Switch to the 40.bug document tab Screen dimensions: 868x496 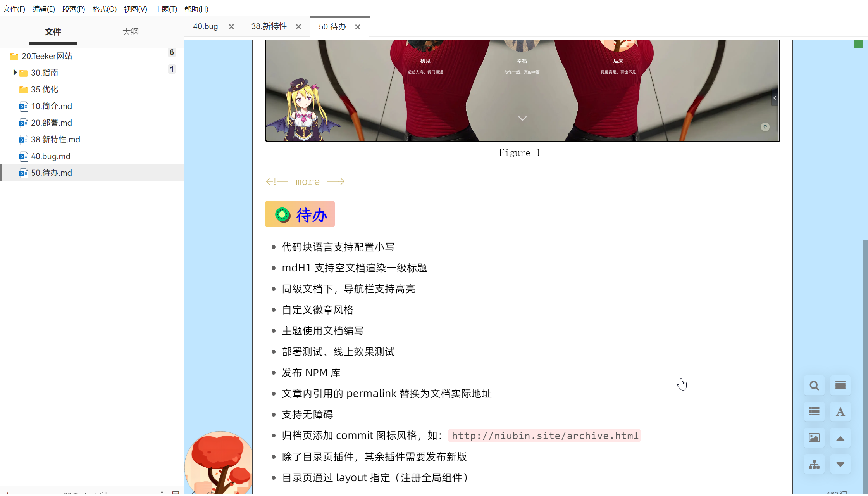pos(205,26)
